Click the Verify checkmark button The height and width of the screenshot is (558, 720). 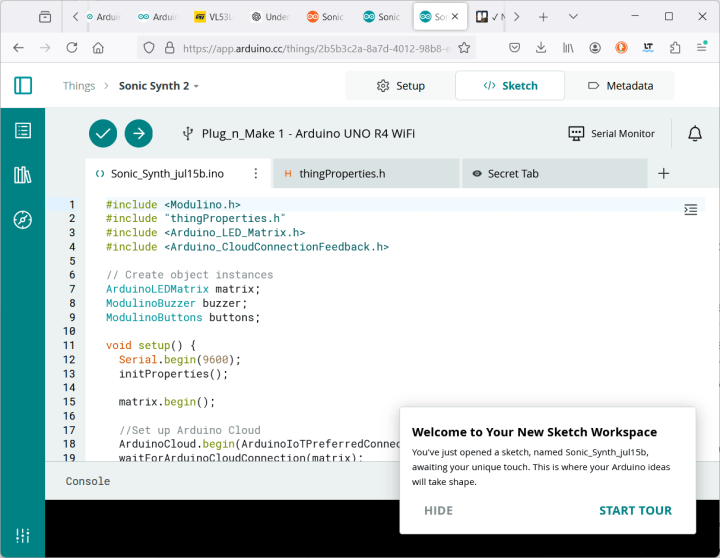[103, 133]
